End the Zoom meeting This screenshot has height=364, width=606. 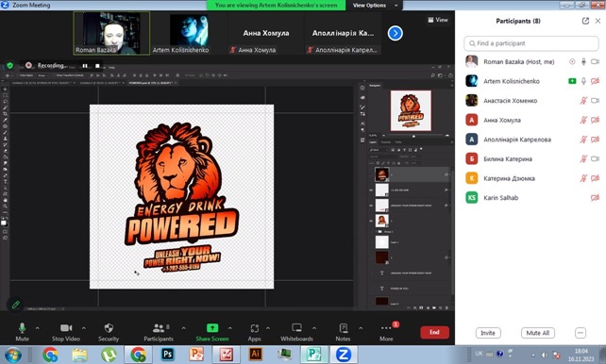click(434, 332)
